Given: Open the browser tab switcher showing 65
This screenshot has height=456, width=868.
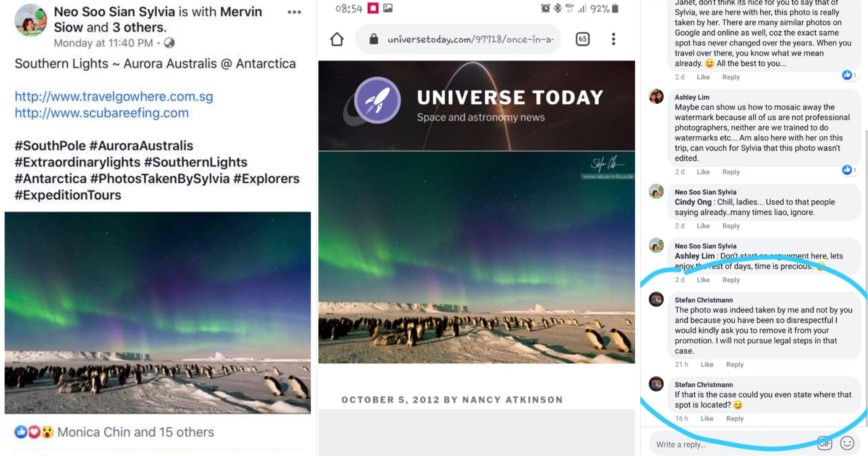Looking at the screenshot, I should [x=583, y=39].
